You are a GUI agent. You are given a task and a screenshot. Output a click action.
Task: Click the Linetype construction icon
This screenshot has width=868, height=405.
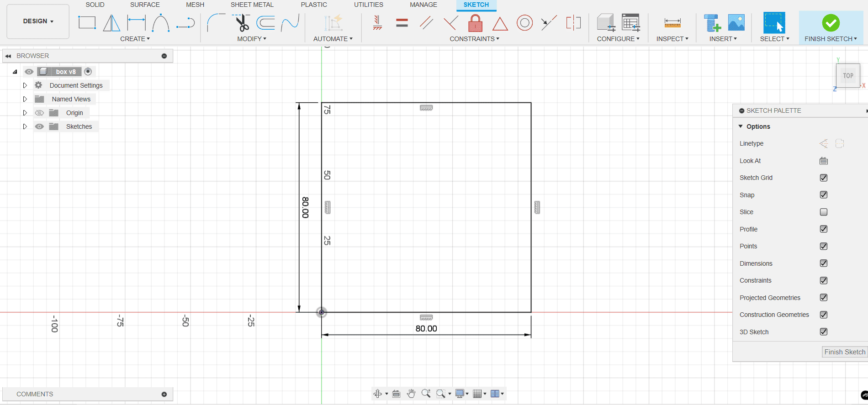[x=824, y=143]
